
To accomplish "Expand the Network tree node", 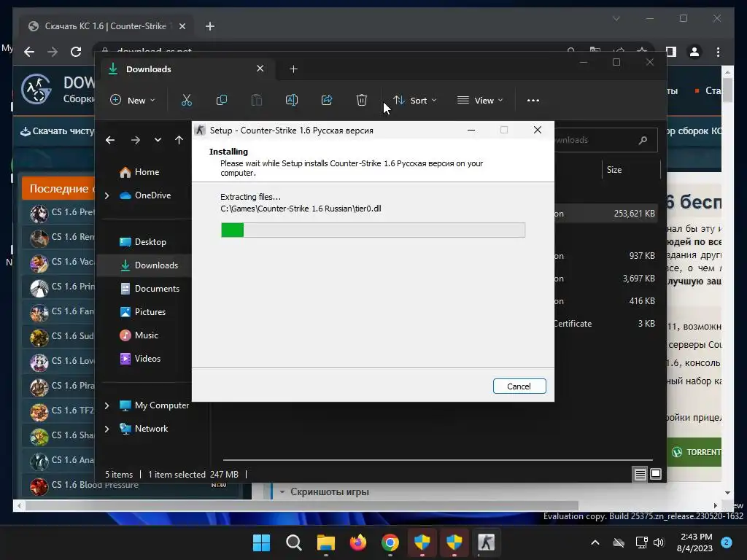I will click(107, 429).
